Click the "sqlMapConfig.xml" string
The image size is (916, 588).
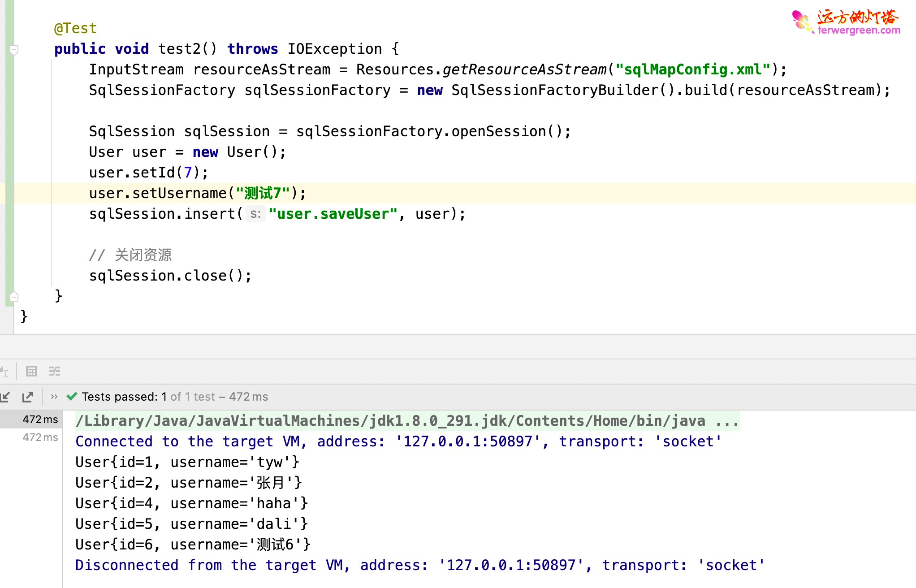point(693,69)
